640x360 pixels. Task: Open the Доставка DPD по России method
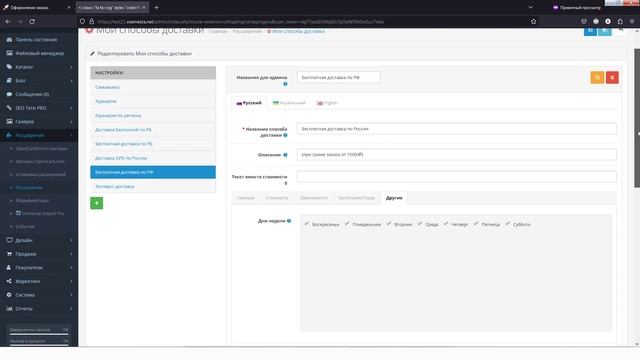153,158
